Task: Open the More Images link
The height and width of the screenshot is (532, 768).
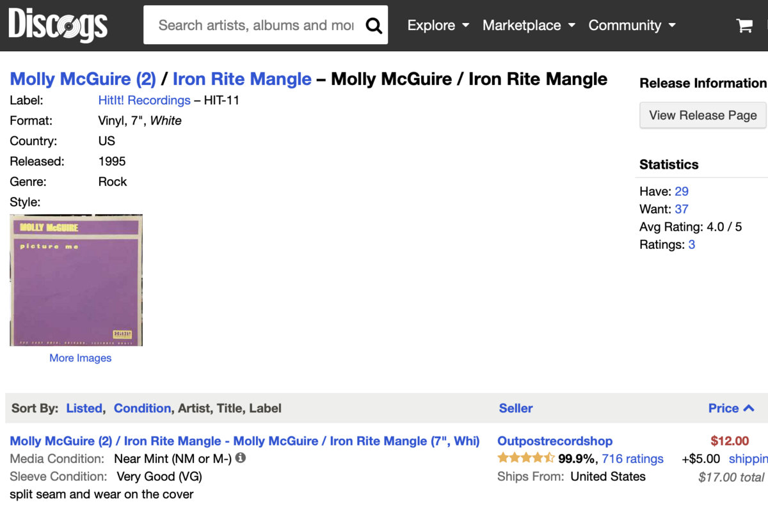Action: coord(80,358)
